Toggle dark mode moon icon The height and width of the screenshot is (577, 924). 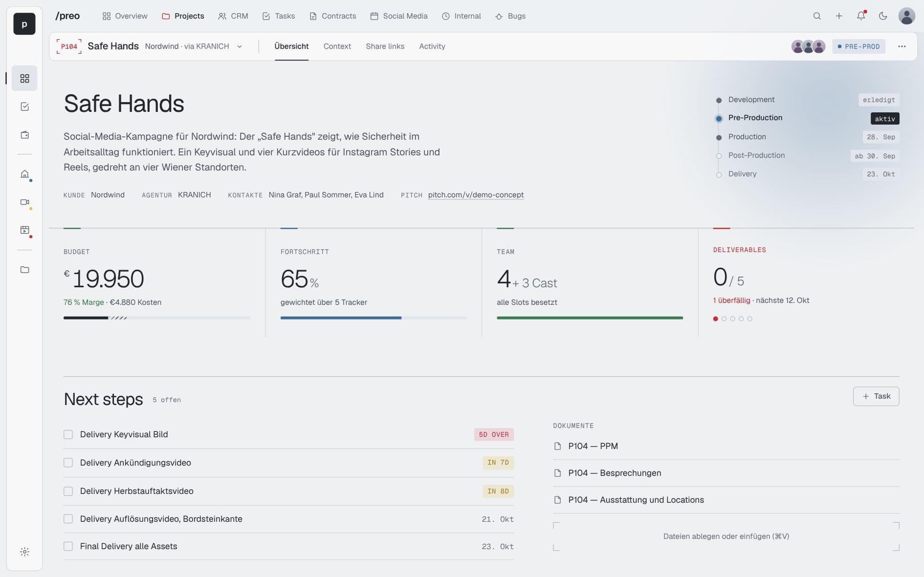point(883,16)
